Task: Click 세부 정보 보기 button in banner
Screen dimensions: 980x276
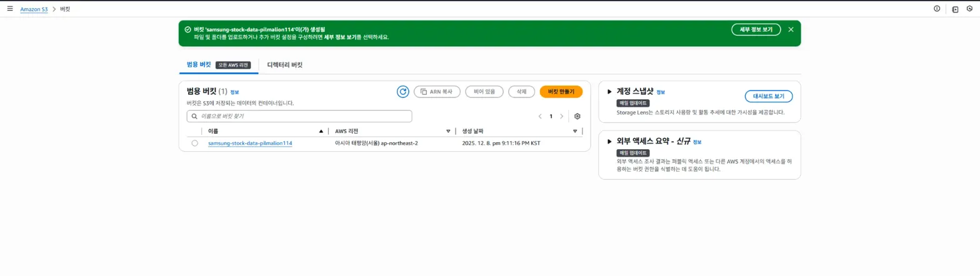Action: point(756,29)
